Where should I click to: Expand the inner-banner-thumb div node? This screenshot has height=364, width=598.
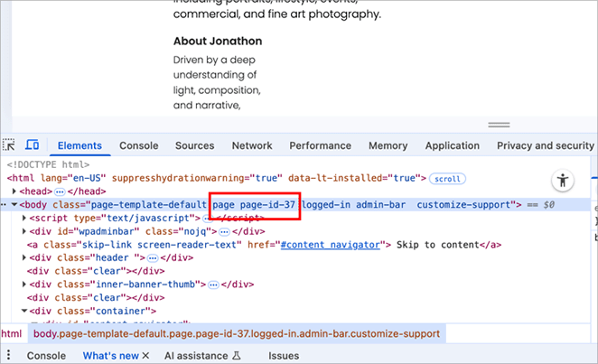(x=23, y=284)
